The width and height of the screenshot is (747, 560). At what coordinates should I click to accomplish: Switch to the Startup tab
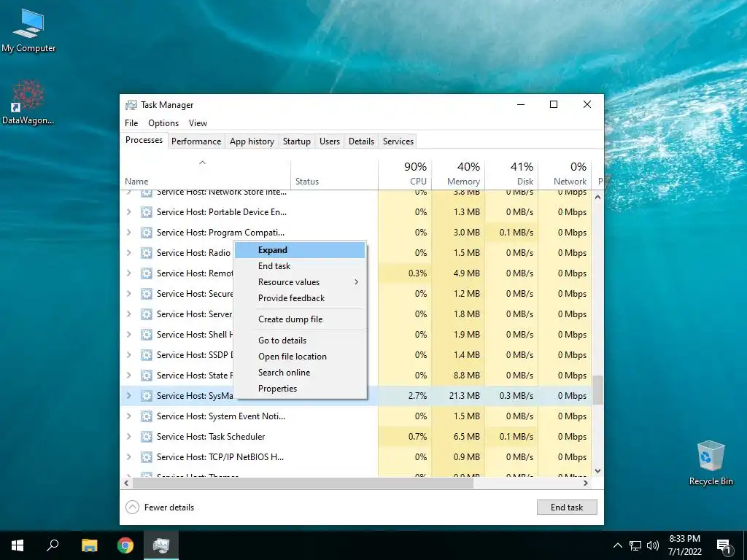pos(297,141)
